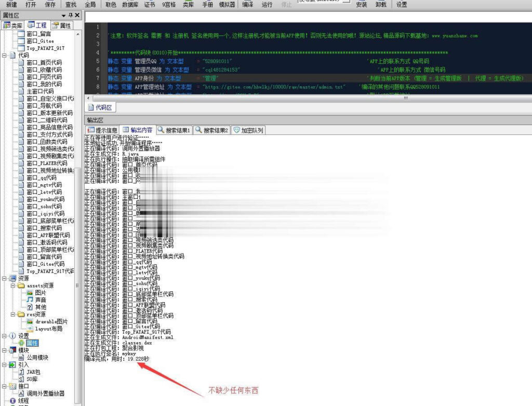Click the code editor horizontal scrollbar
This screenshot has height=406, width=532.
[307, 98]
